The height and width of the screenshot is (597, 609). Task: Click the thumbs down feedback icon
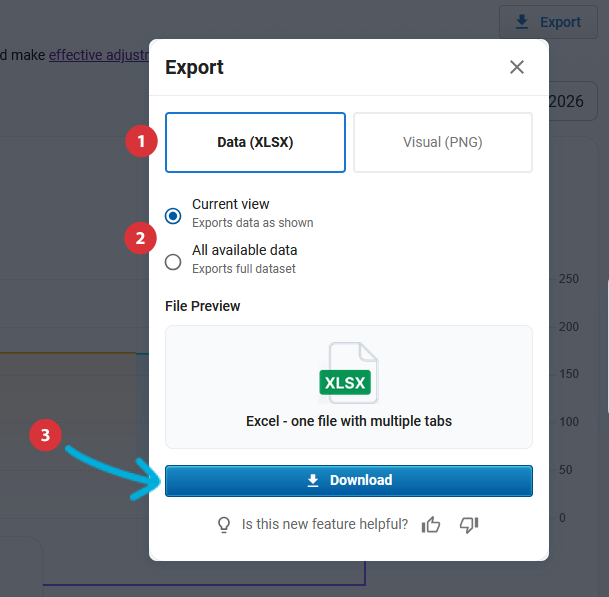[x=469, y=524]
